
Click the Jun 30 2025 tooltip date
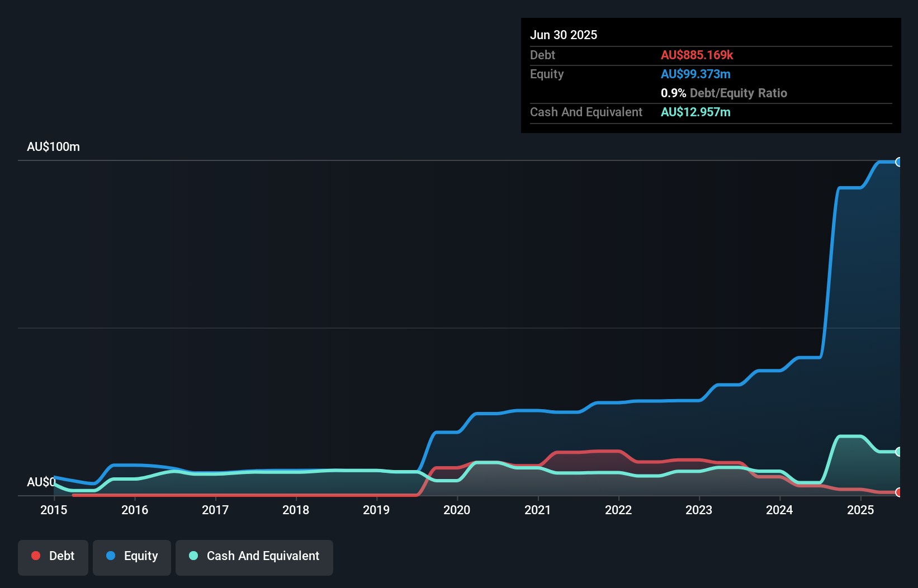coord(564,35)
